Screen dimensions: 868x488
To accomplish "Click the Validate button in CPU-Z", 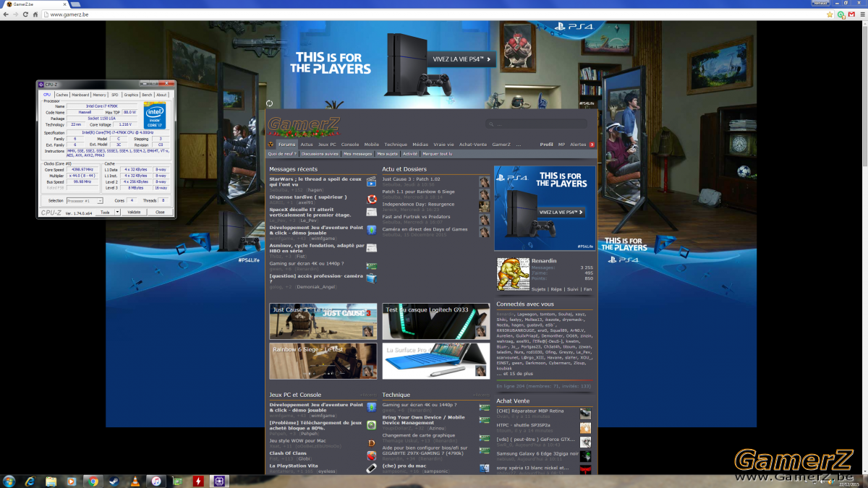I will tap(134, 213).
